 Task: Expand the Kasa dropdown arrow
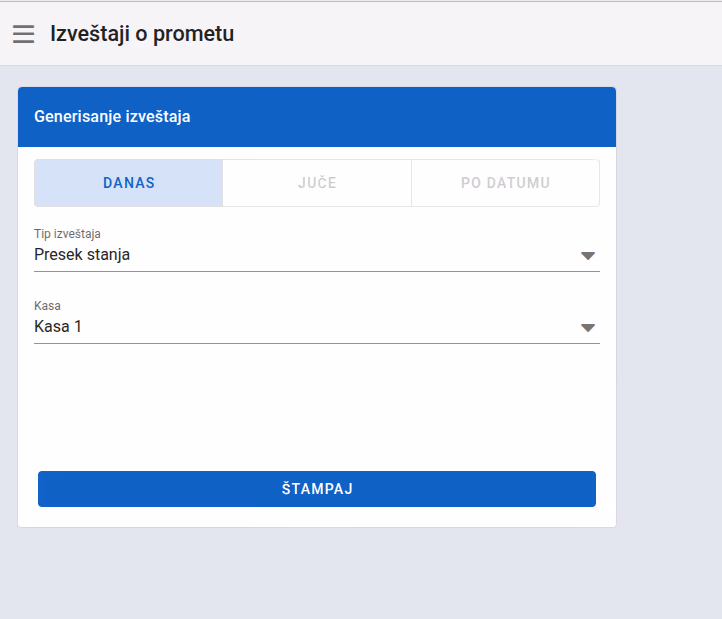coord(588,328)
